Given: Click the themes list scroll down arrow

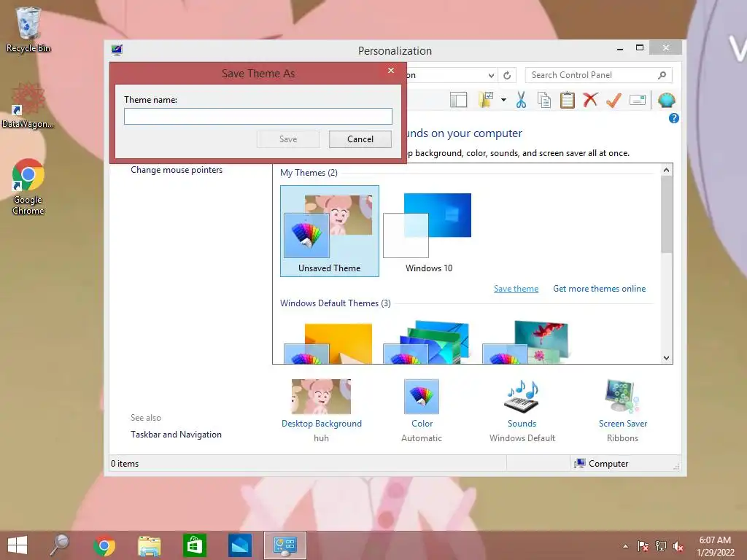Looking at the screenshot, I should pyautogui.click(x=666, y=357).
